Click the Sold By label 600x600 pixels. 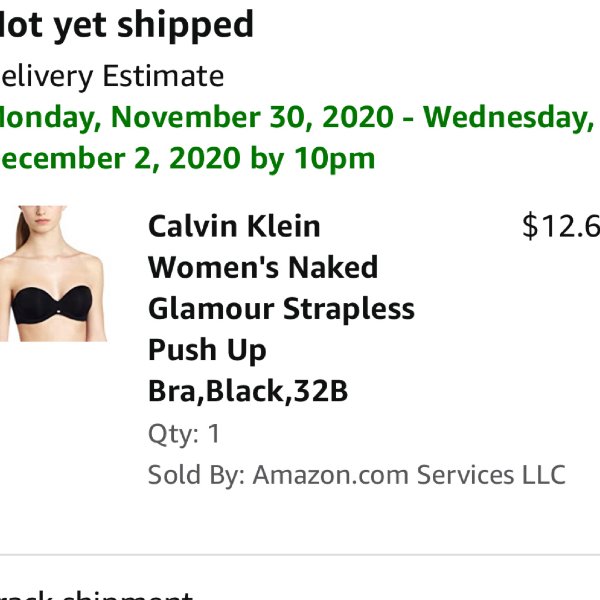(196, 475)
